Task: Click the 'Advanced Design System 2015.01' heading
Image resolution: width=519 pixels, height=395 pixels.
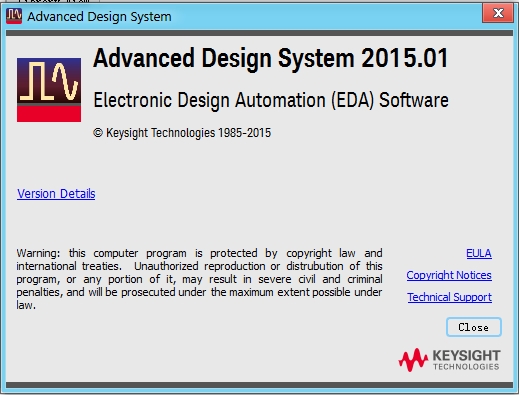Action: (271, 58)
